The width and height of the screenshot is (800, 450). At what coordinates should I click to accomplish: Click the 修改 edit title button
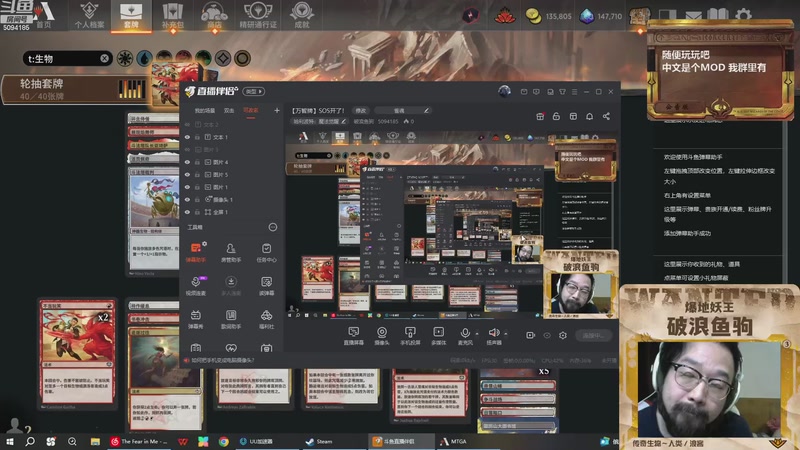pyautogui.click(x=361, y=111)
